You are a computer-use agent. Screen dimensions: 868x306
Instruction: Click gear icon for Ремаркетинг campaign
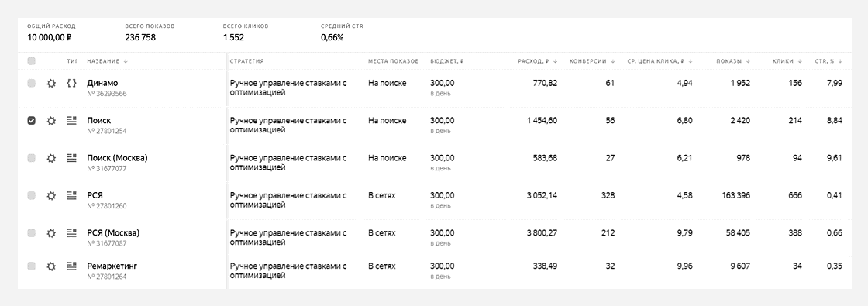click(x=51, y=266)
